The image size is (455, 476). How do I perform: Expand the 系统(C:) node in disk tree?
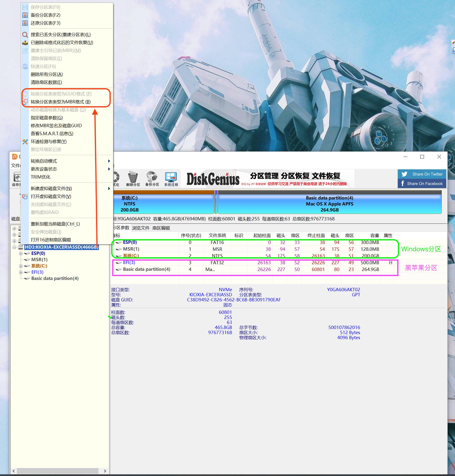click(21, 266)
